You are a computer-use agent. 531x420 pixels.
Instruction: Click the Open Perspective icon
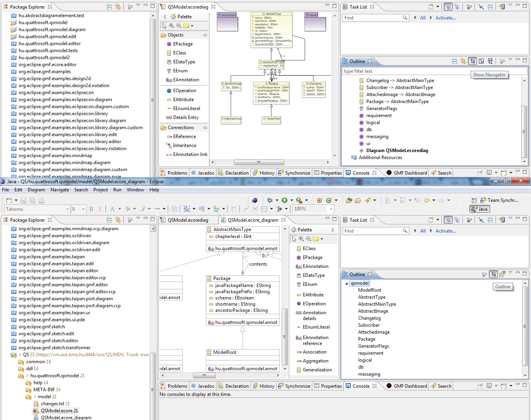tap(474, 200)
